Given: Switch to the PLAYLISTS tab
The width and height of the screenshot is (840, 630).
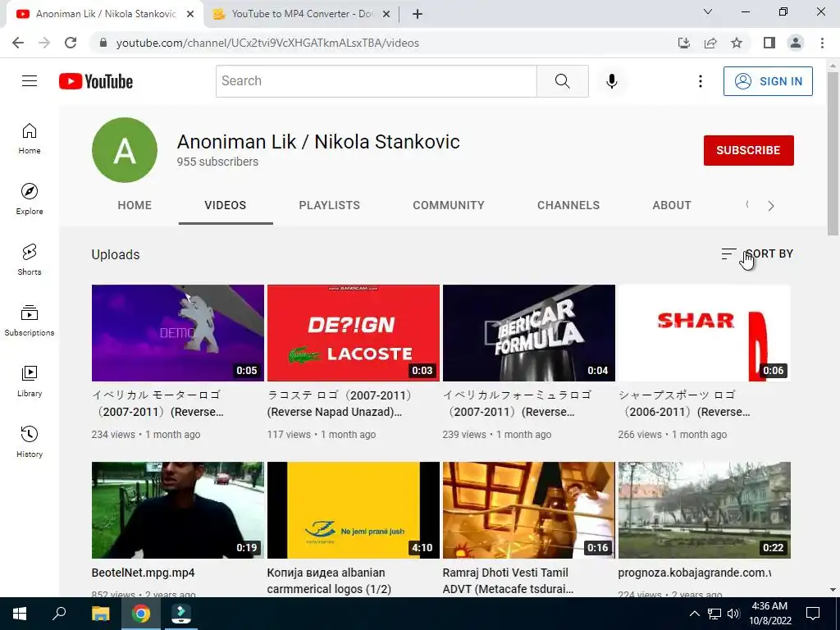Looking at the screenshot, I should [330, 205].
